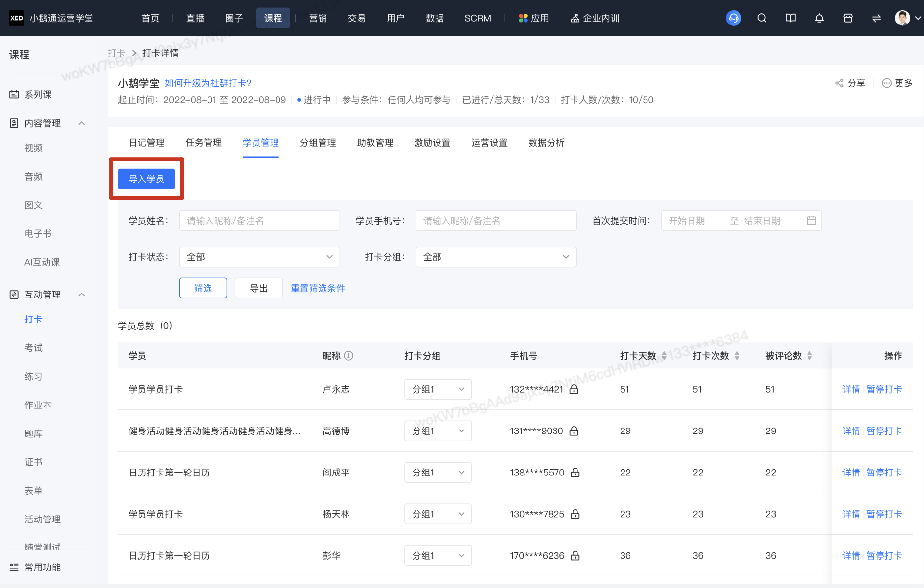
Task: Open the customer service headset icon
Action: point(733,18)
